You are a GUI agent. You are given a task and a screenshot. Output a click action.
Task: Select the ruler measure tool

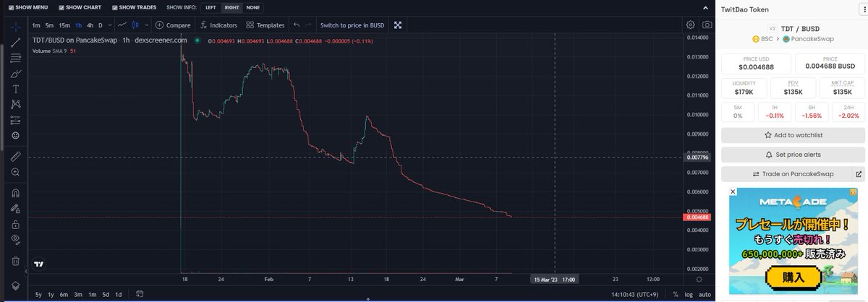pos(16,155)
